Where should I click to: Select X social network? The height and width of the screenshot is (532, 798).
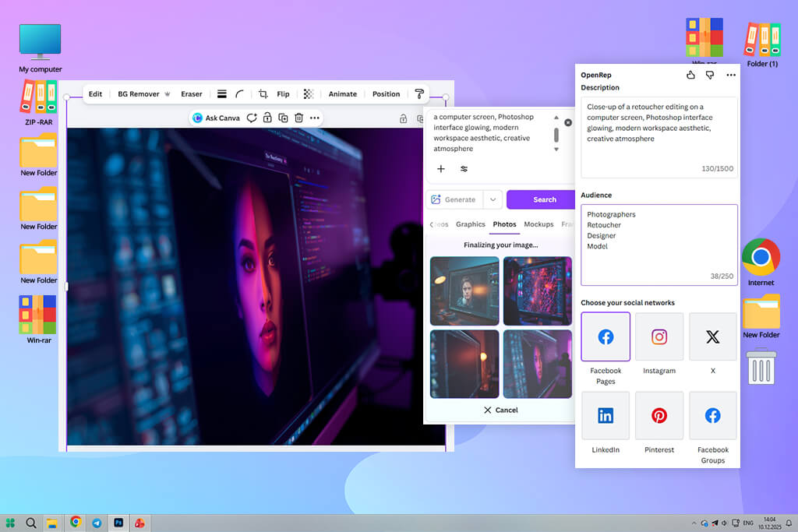(712, 336)
